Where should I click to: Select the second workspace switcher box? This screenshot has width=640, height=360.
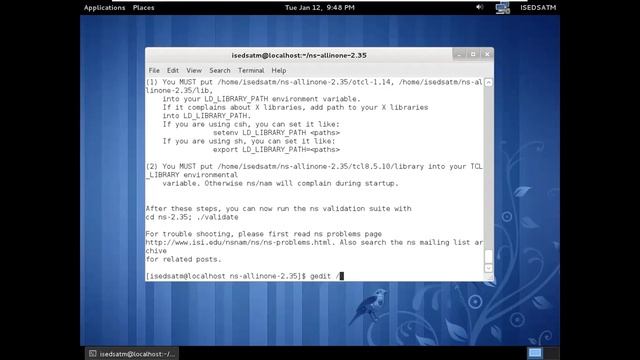(551, 353)
